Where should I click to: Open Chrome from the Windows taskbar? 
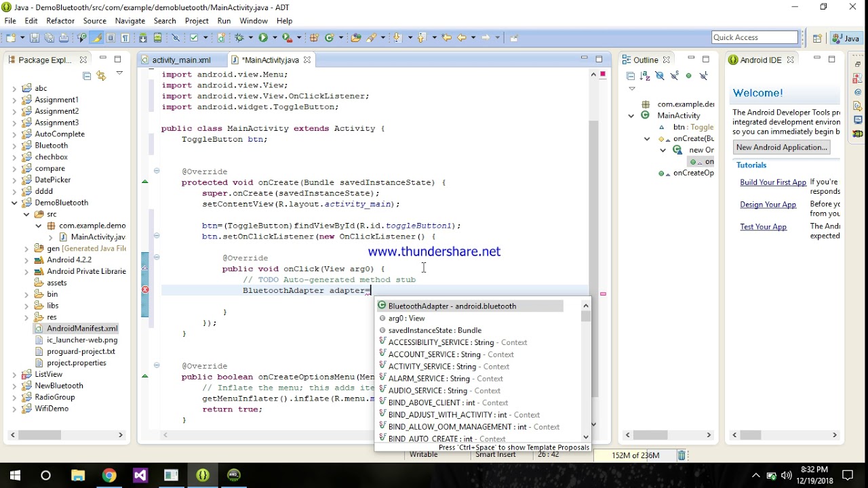pos(109,475)
